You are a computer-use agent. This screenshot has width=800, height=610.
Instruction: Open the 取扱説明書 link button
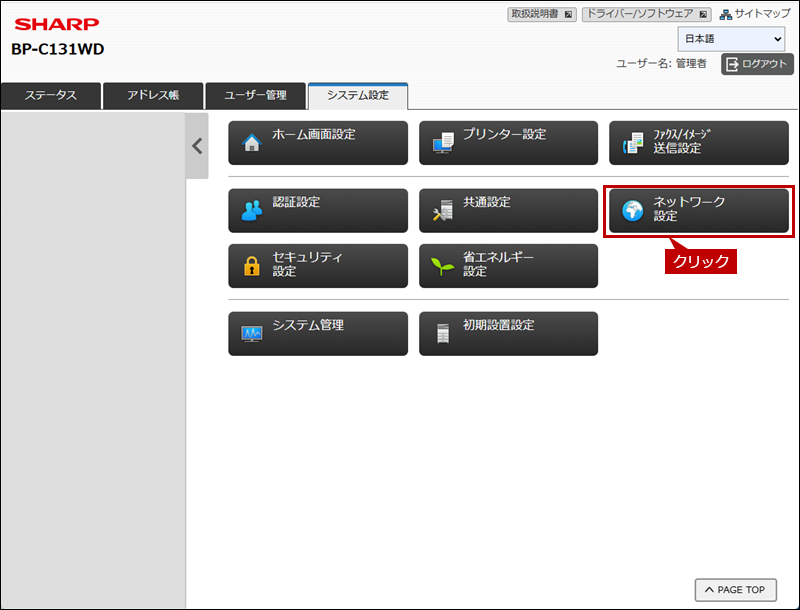point(541,14)
